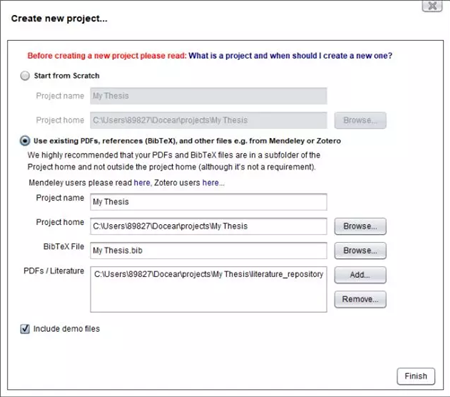The height and width of the screenshot is (397, 450).
Task: Click the greyed-out Browse button under Scratch
Action: point(360,120)
